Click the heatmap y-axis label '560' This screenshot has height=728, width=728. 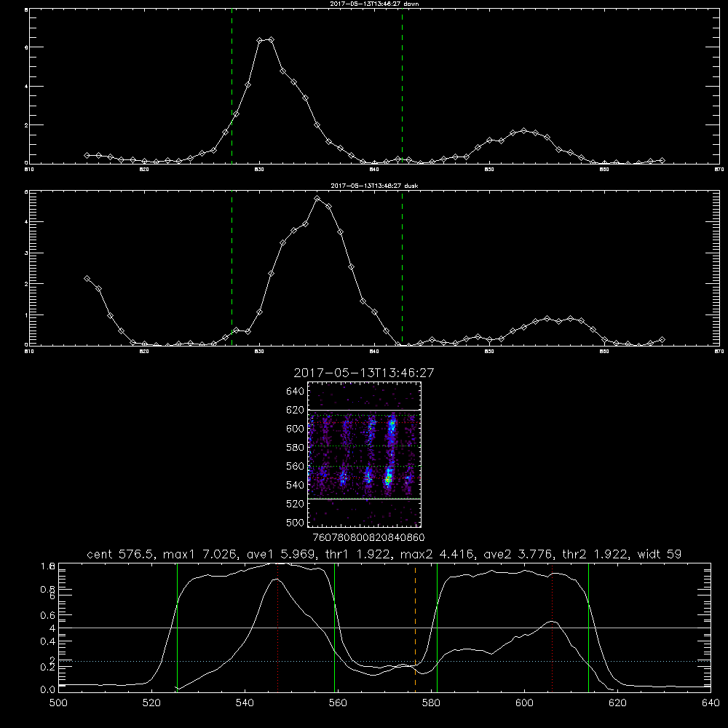pyautogui.click(x=296, y=466)
